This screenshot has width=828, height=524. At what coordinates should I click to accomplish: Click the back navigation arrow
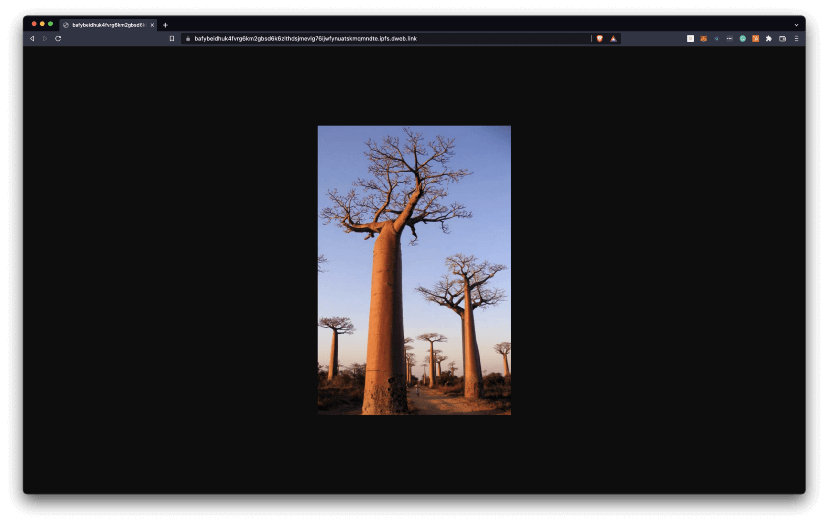click(32, 38)
